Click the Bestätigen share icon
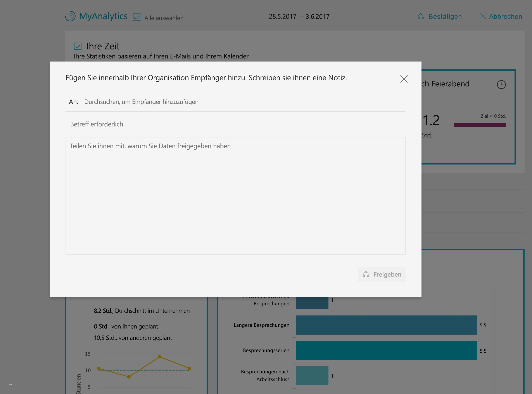 [x=420, y=16]
